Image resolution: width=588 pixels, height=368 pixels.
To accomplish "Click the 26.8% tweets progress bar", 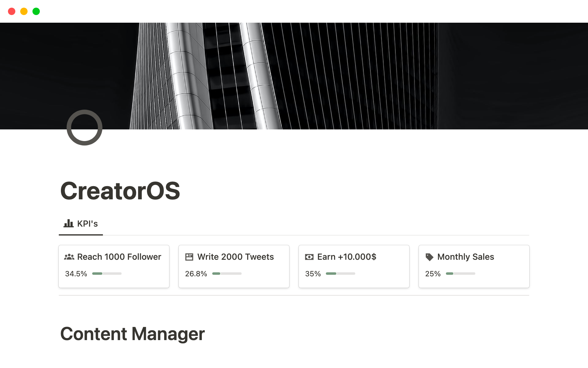I will 227,274.
